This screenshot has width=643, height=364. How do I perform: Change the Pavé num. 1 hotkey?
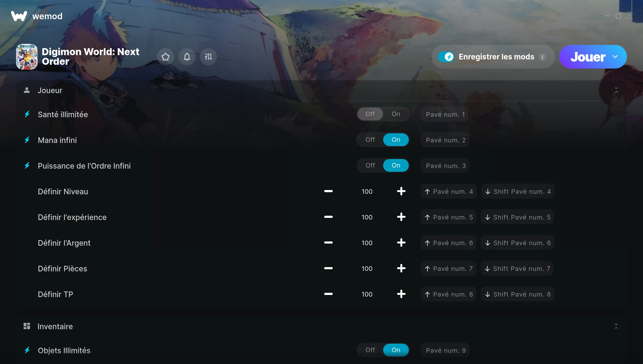(x=445, y=114)
